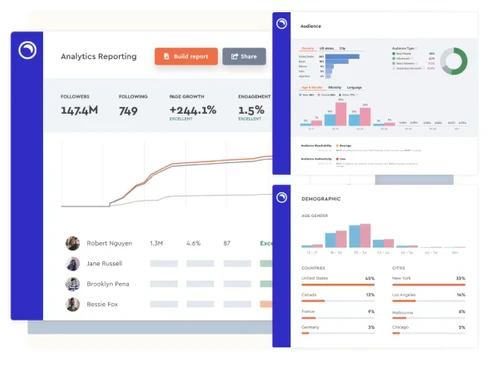Click the 749 following stat
500x375 pixels.
(128, 111)
